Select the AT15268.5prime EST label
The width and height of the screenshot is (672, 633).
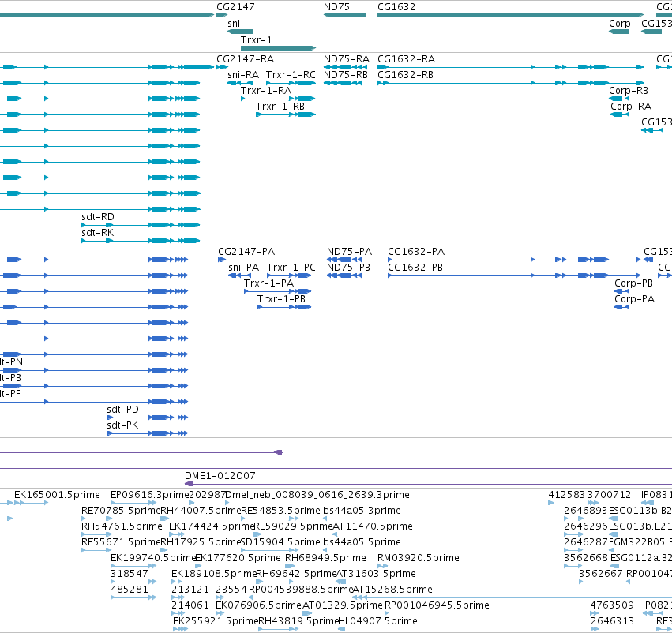click(x=392, y=590)
